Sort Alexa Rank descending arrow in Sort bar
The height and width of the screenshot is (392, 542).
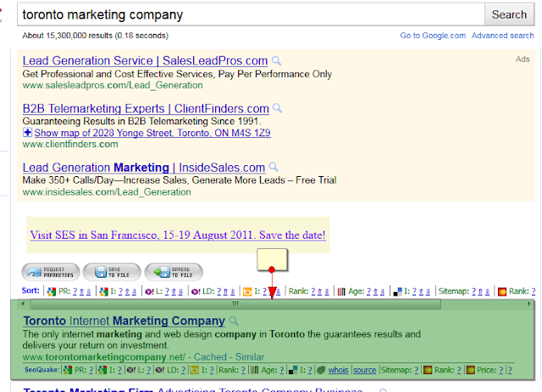coord(327,291)
